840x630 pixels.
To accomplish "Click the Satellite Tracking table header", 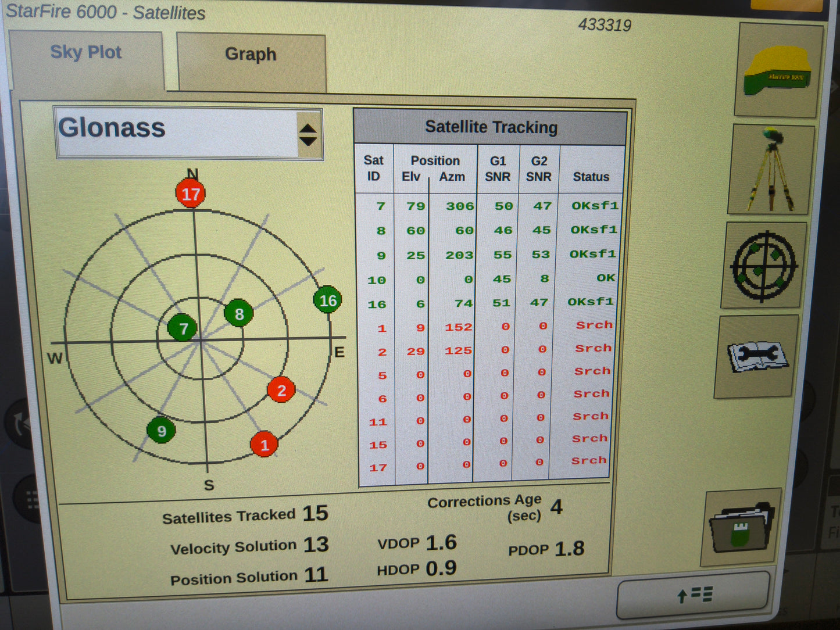I will pos(491,127).
